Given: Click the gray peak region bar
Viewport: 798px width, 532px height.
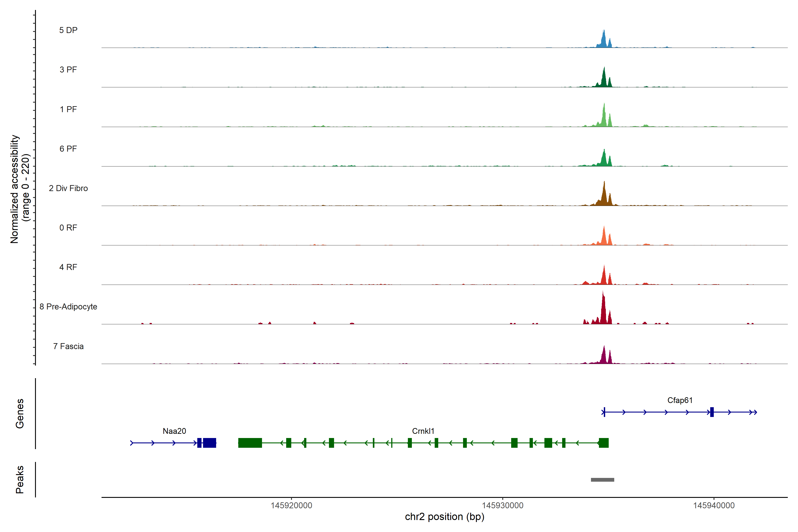Looking at the screenshot, I should (602, 480).
